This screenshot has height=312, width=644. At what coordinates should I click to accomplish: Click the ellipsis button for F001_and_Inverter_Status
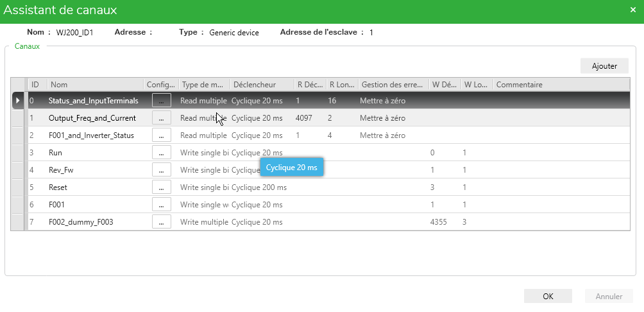161,135
